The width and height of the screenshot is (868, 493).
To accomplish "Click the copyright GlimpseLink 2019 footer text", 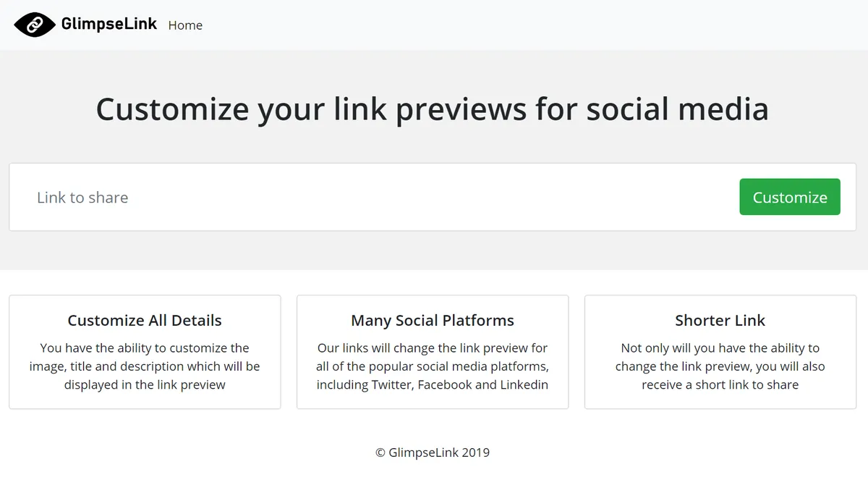I will (433, 452).
